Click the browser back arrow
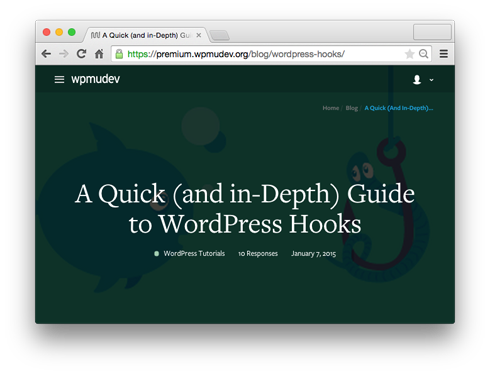 pyautogui.click(x=46, y=54)
